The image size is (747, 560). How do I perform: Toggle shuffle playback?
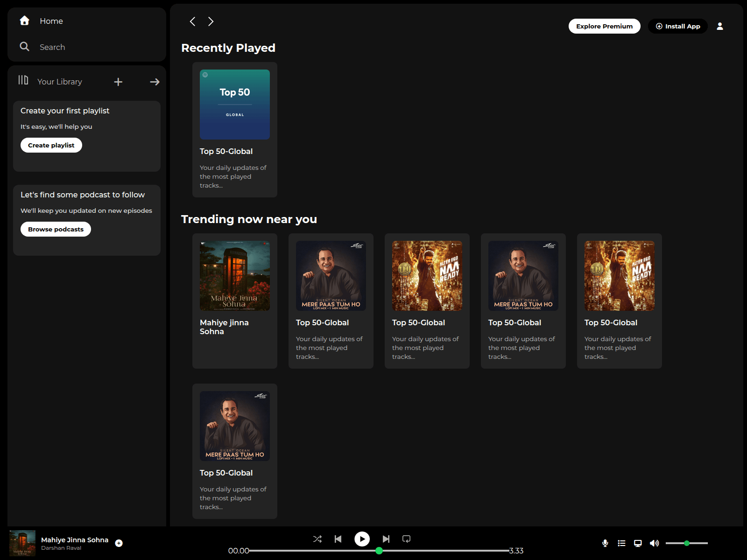[x=317, y=539]
